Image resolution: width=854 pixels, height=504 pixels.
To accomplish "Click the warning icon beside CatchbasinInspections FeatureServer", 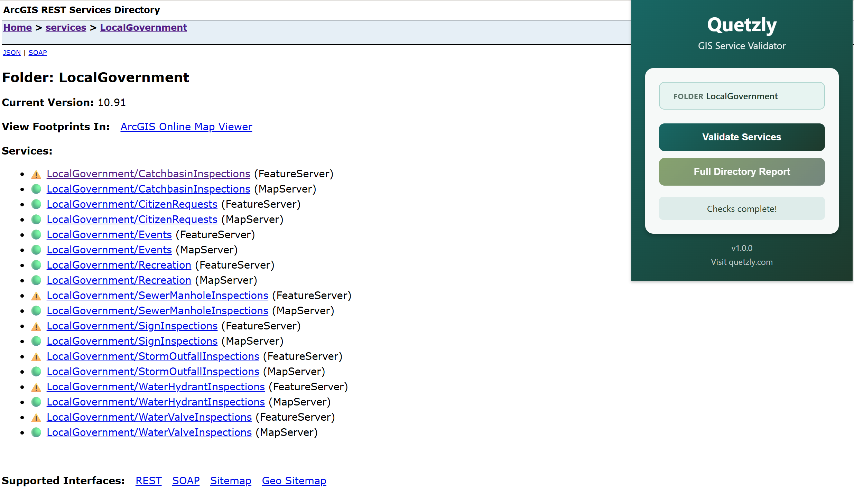I will pyautogui.click(x=36, y=174).
